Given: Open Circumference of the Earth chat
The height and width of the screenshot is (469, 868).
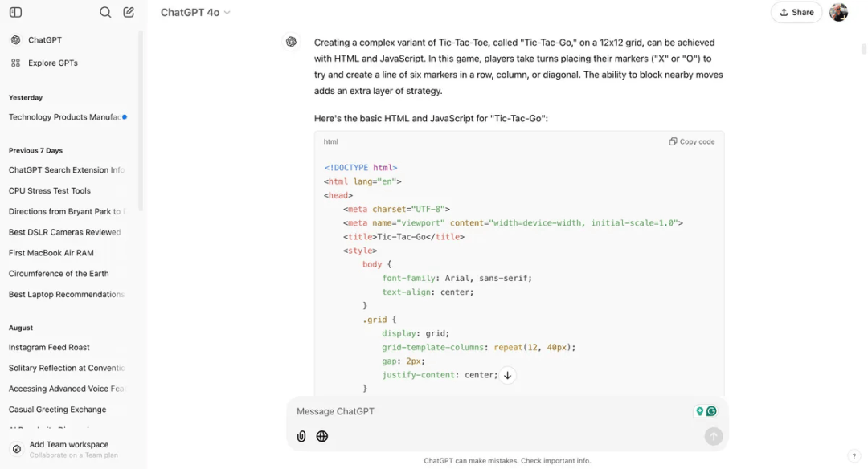Looking at the screenshot, I should 59,274.
